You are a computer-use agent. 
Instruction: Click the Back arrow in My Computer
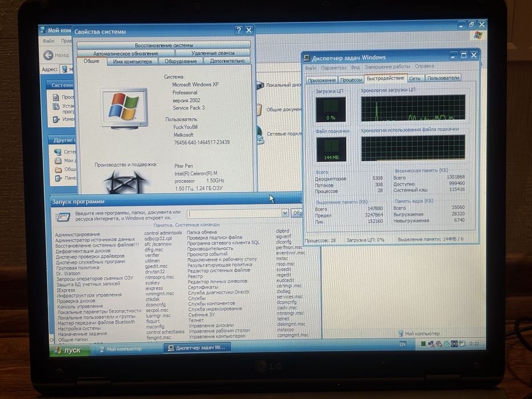[48, 55]
